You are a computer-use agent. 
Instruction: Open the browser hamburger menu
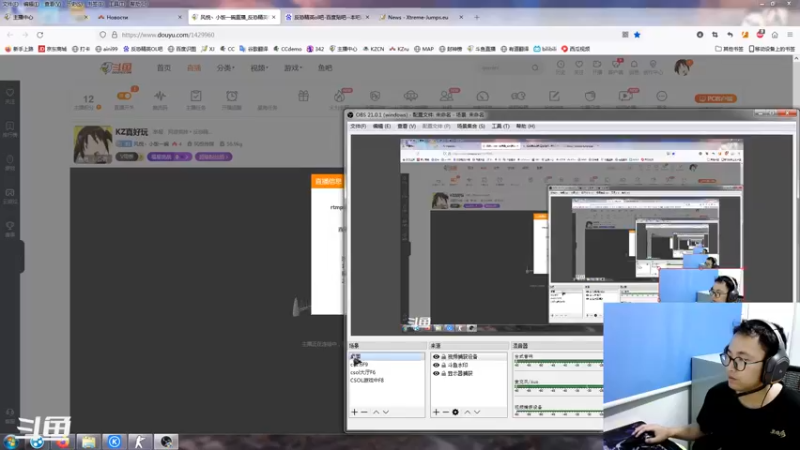click(790, 35)
